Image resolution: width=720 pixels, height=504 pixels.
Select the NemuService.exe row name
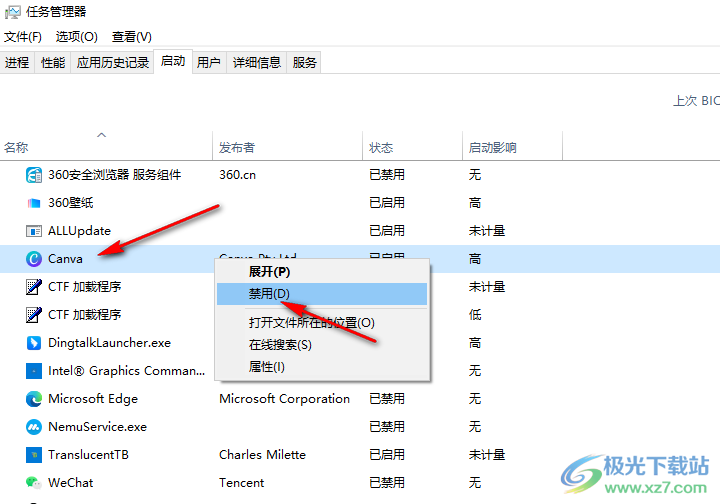click(97, 427)
